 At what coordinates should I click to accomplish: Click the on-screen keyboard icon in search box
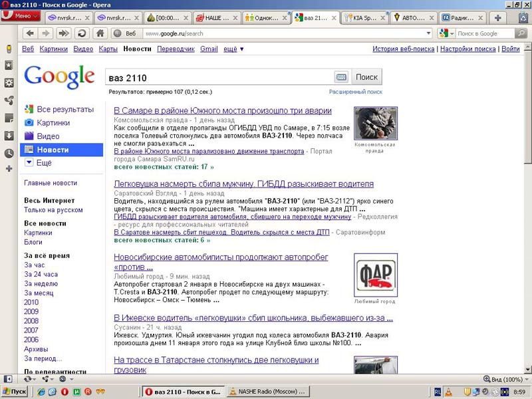(340, 77)
